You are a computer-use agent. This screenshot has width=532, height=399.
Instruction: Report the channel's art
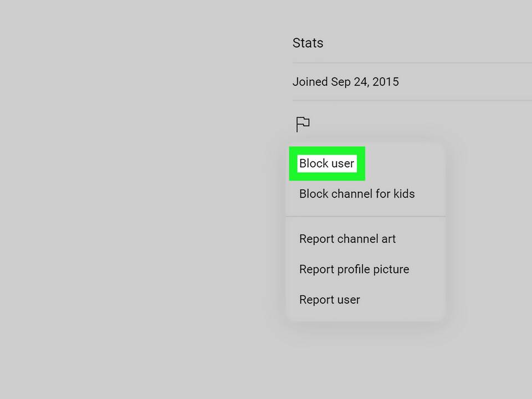point(347,239)
